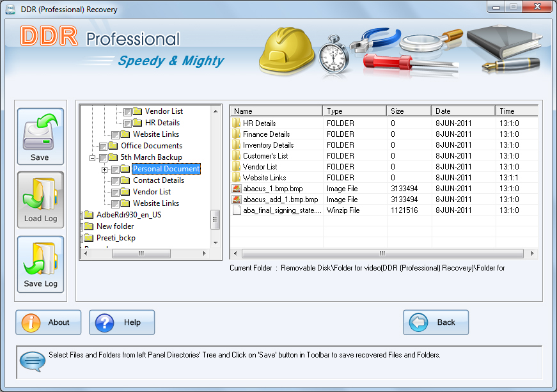Click the blue arrow icon on Back
Image resolution: width=557 pixels, height=392 pixels.
[x=418, y=322]
